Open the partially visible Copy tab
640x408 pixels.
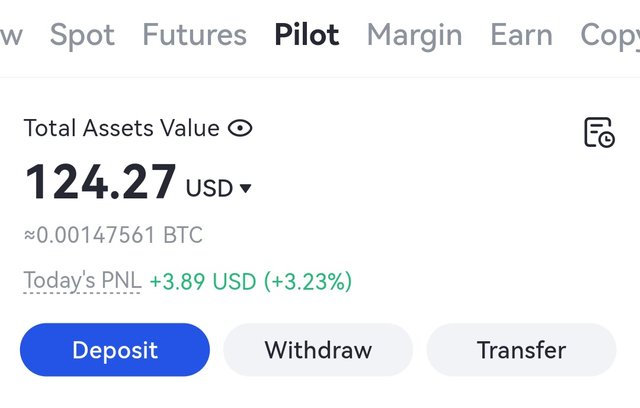(x=610, y=36)
